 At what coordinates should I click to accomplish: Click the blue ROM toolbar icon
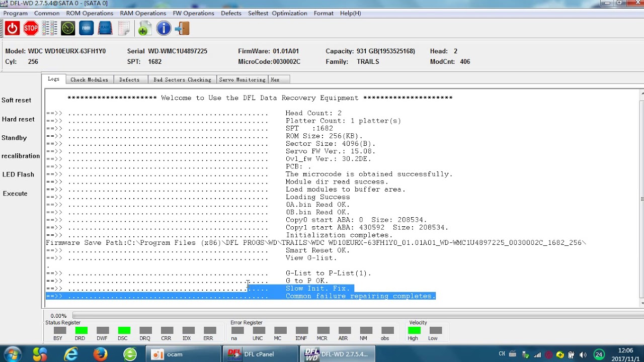click(x=87, y=29)
